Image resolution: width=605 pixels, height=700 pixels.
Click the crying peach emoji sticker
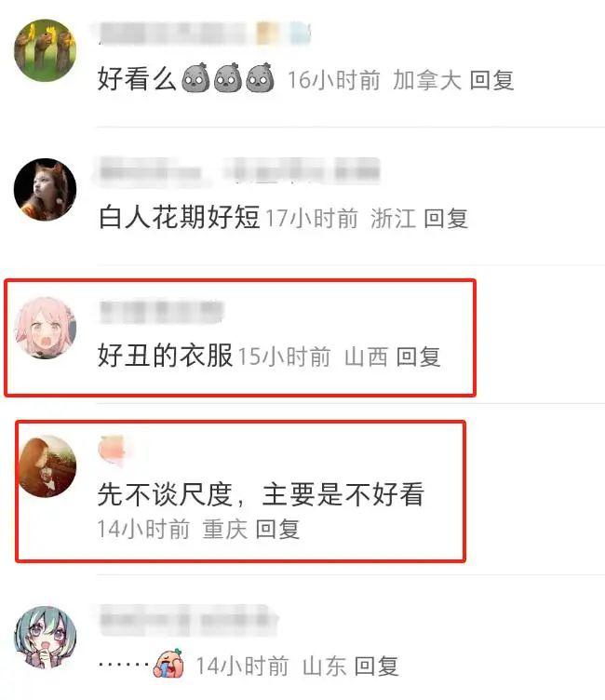point(168,663)
